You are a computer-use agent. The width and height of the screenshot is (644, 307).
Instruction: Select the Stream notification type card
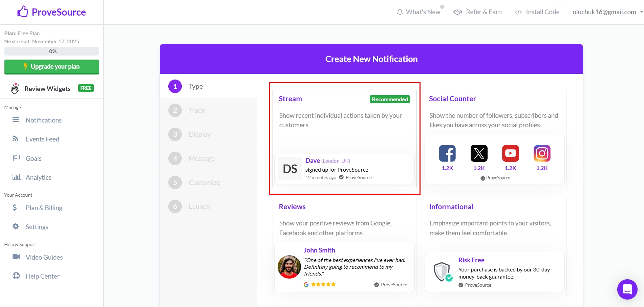pyautogui.click(x=344, y=139)
